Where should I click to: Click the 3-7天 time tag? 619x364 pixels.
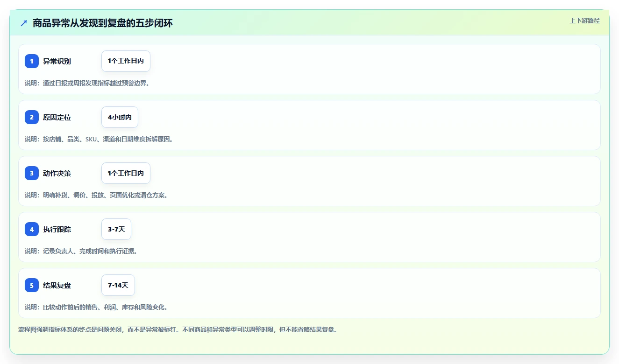click(x=116, y=229)
